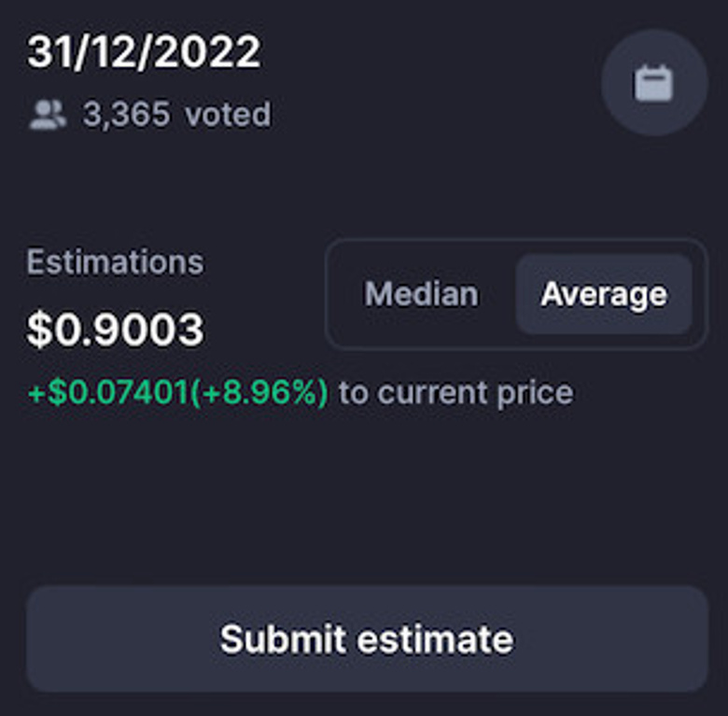Screen dimensions: 728x716
Task: Click the voters people icon
Action: (48, 115)
